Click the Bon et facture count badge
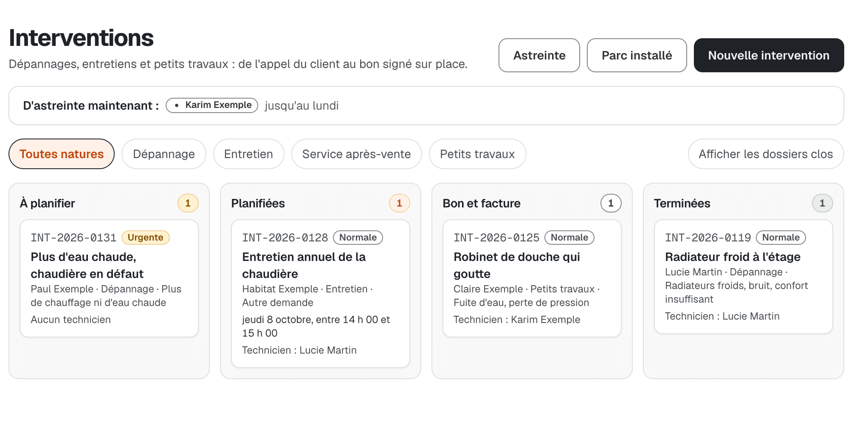Screen dimensions: 868x425 (x=611, y=203)
